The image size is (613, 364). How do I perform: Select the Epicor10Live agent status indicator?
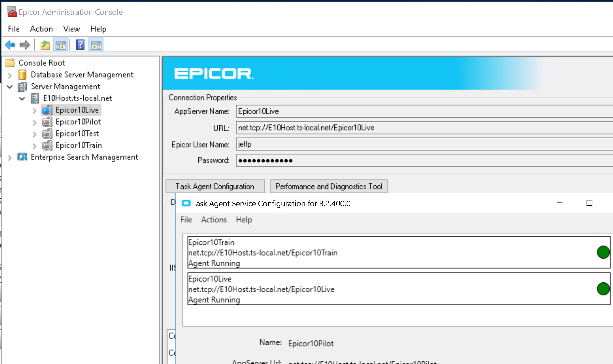click(603, 288)
